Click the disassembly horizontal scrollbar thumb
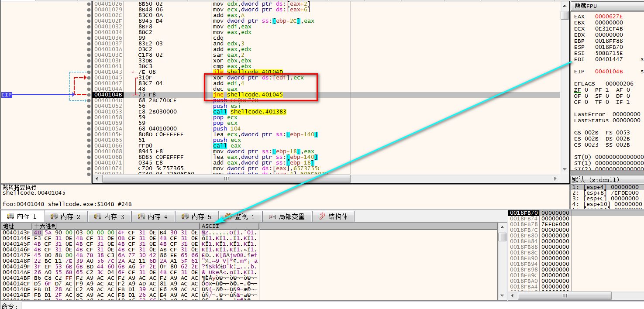Viewport: 644px width, 309px height. pos(225,179)
